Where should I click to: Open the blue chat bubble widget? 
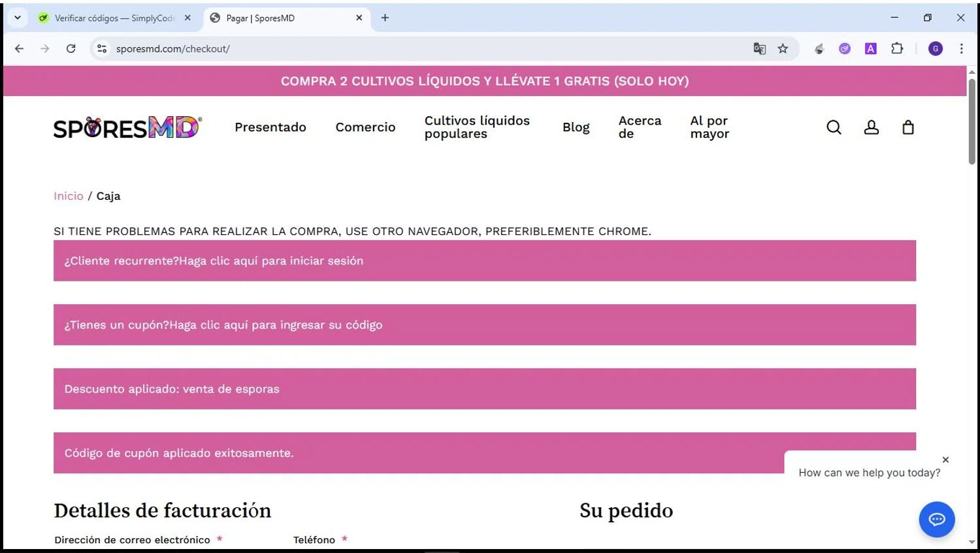937,519
